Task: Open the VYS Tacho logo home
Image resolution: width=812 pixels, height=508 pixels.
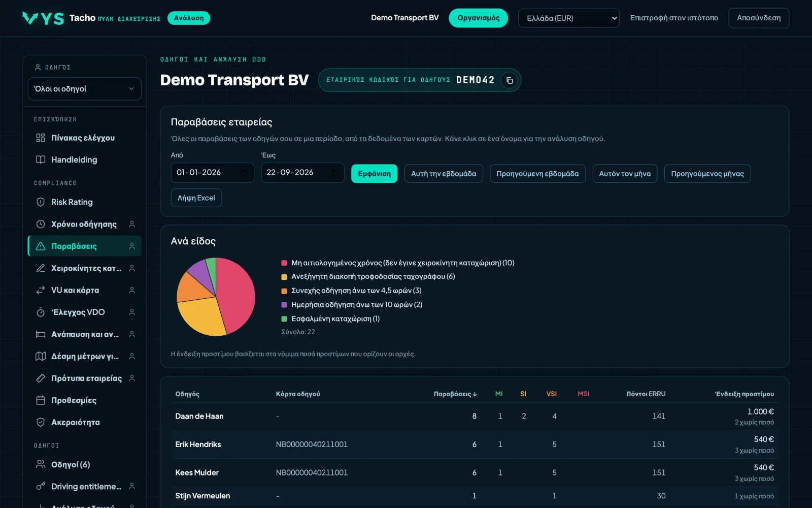Action: tap(43, 18)
